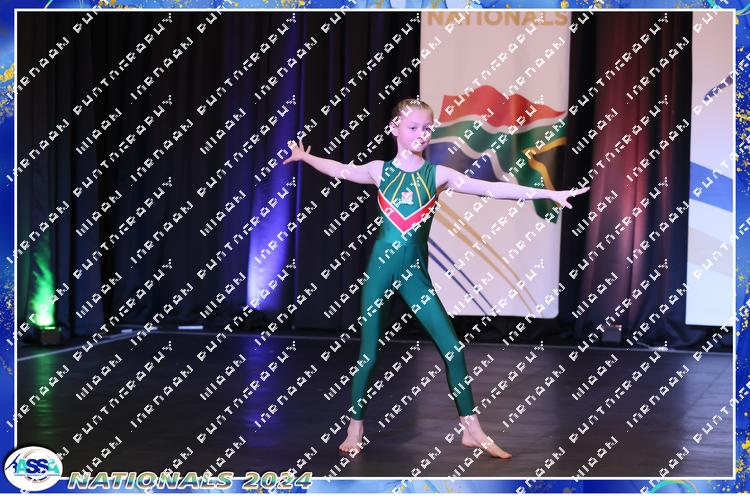Select the "NATIONALS 2024" caption text

tap(190, 480)
